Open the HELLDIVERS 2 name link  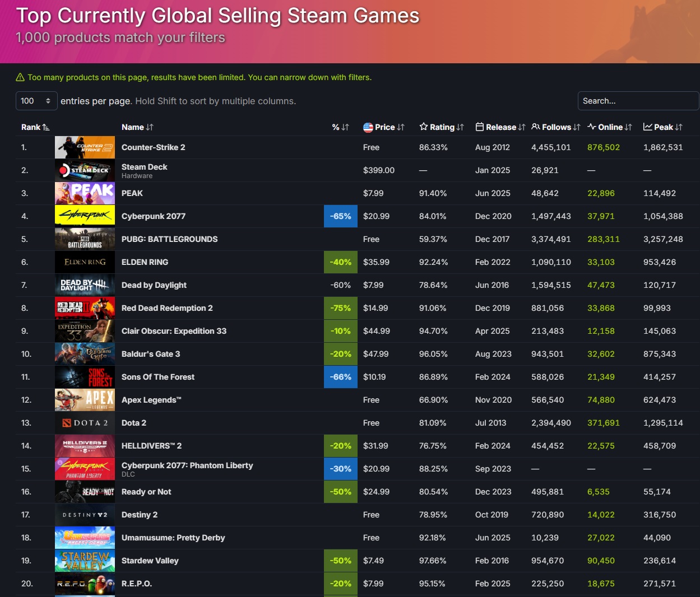click(x=151, y=446)
